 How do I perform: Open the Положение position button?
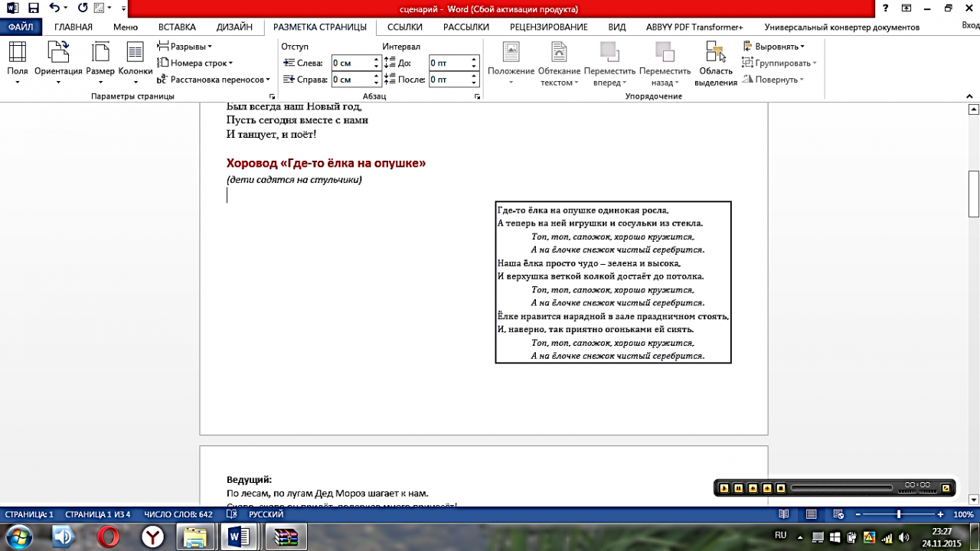(x=511, y=64)
